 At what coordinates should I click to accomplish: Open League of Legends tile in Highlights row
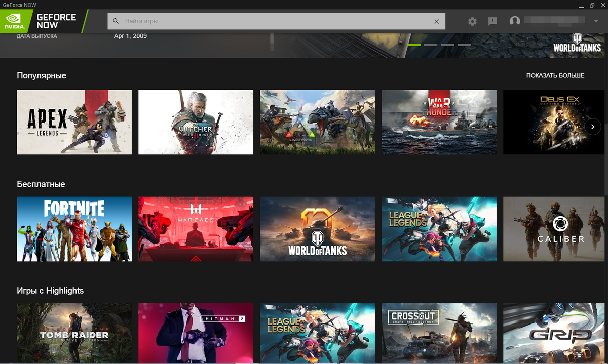[317, 334]
